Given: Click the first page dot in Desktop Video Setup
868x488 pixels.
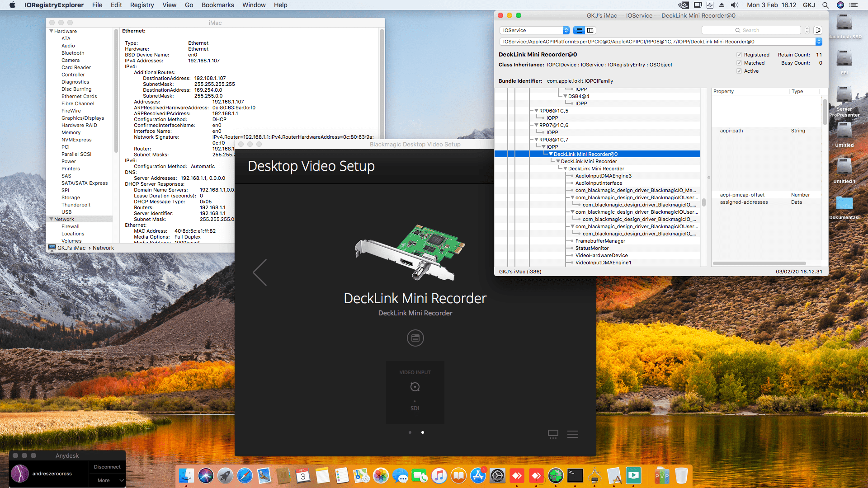Looking at the screenshot, I should 410,432.
